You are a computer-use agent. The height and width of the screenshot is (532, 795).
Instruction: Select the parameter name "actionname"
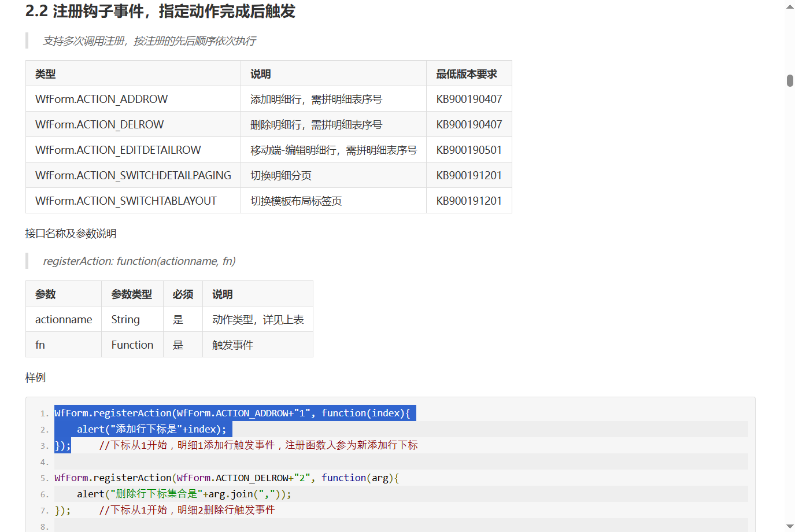(x=64, y=319)
